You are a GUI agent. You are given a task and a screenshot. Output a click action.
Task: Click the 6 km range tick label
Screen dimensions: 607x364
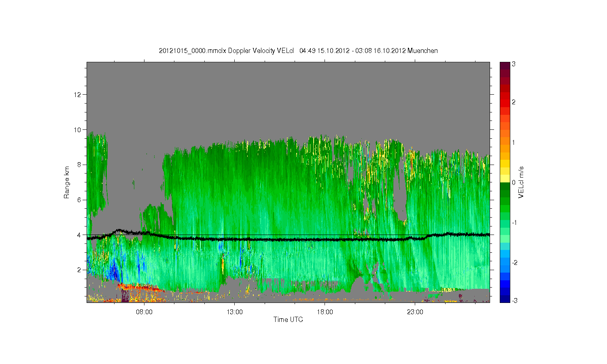[80, 200]
